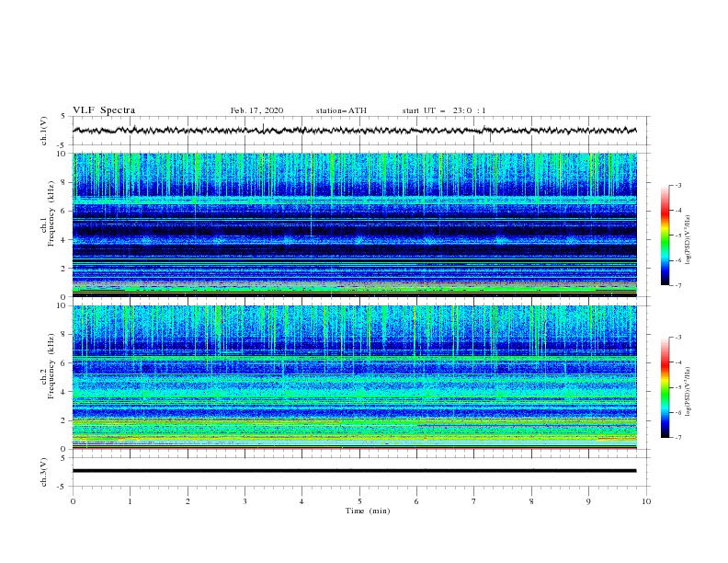Click the ch.2 color bar "log(PSD)(V²/Hz)" label
The height and width of the screenshot is (563, 728).
[x=688, y=392]
